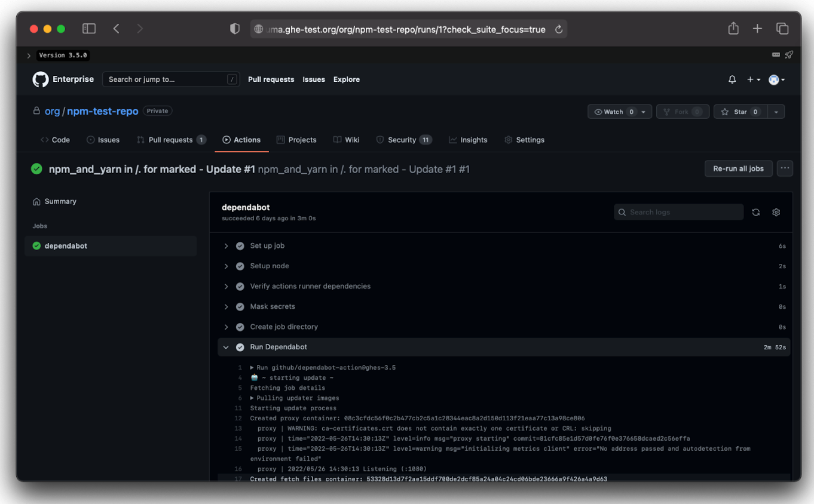The height and width of the screenshot is (504, 814).
Task: Open Issues in the top navigation
Action: click(x=314, y=79)
